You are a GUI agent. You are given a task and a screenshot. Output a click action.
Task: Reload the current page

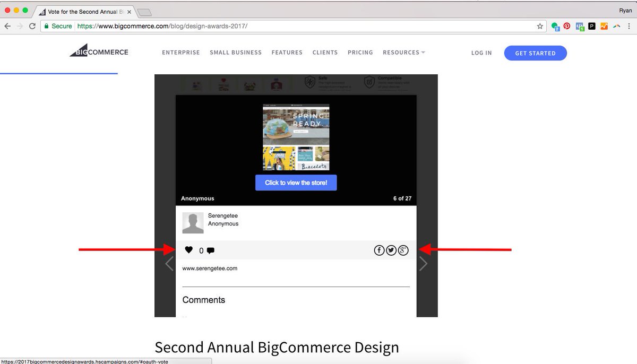[x=32, y=25]
